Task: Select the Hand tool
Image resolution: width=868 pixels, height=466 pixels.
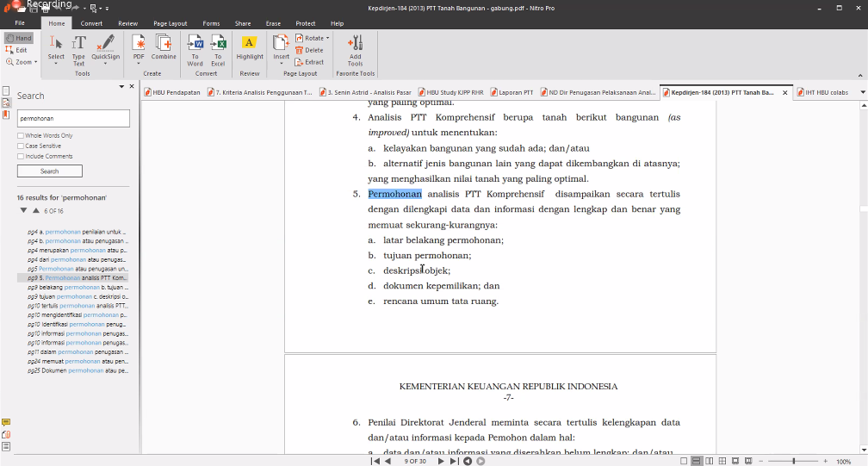Action: pos(19,39)
